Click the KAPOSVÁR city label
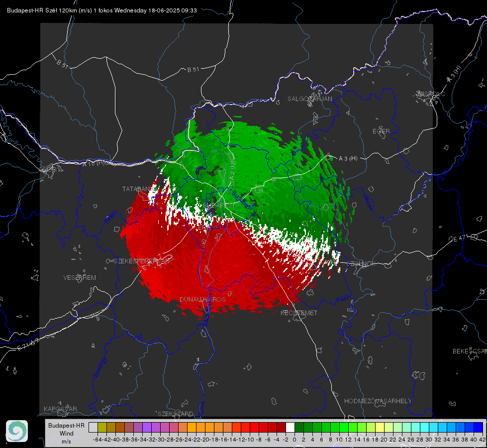The width and height of the screenshot is (487, 448). point(60,409)
